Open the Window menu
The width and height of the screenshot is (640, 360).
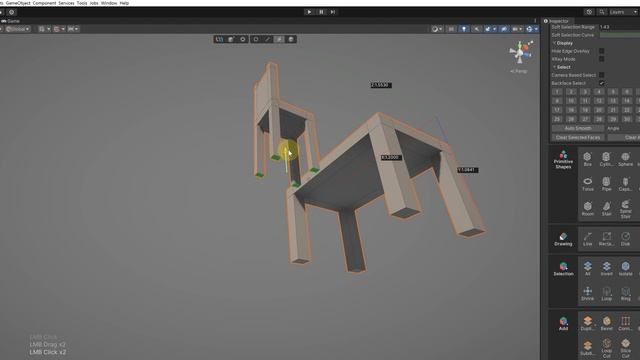click(x=109, y=3)
